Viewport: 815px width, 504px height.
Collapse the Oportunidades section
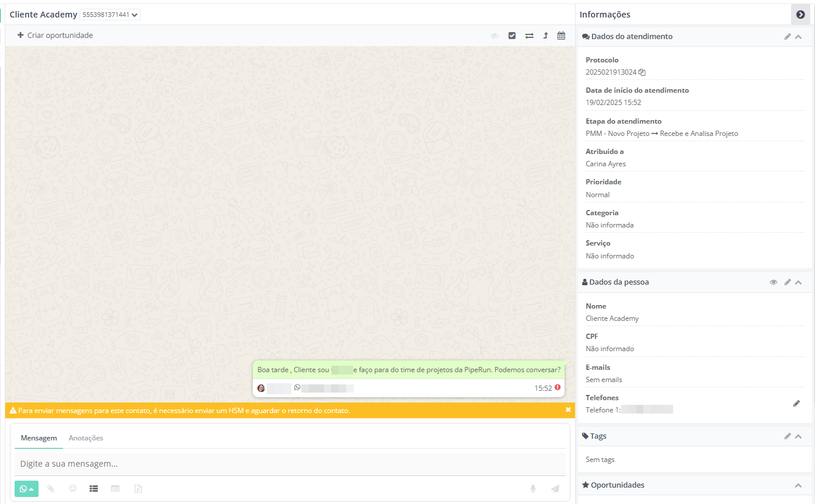click(799, 485)
